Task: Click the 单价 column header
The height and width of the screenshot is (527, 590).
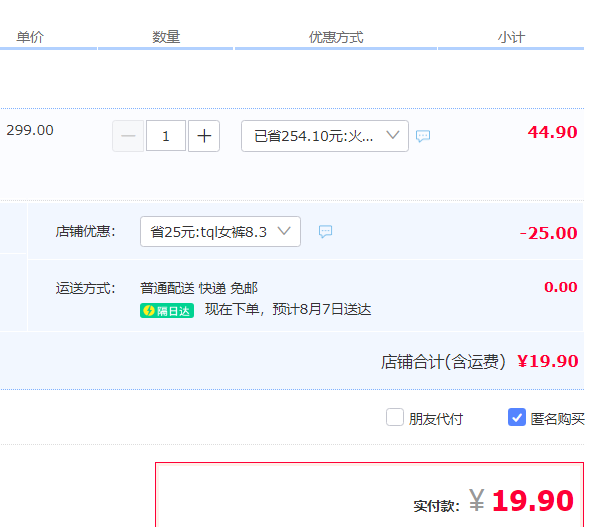Action: point(30,37)
